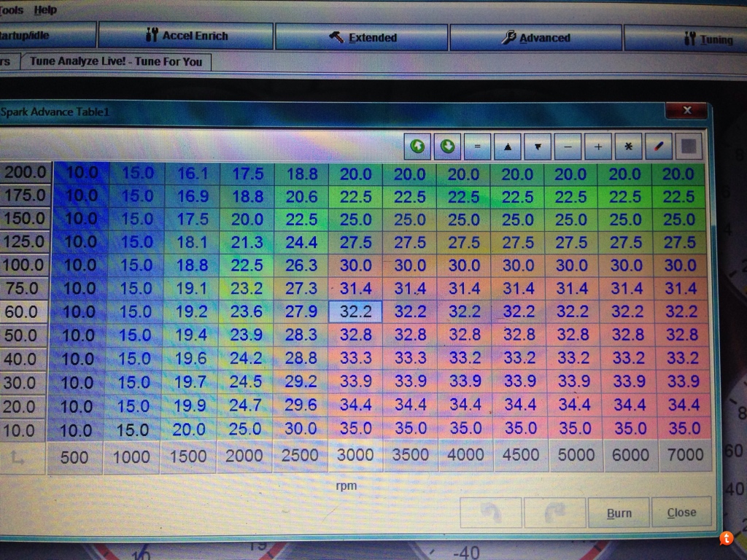This screenshot has width=747, height=560.
Task: Select cell 16.9 in the 175.0 row
Action: pyautogui.click(x=193, y=196)
